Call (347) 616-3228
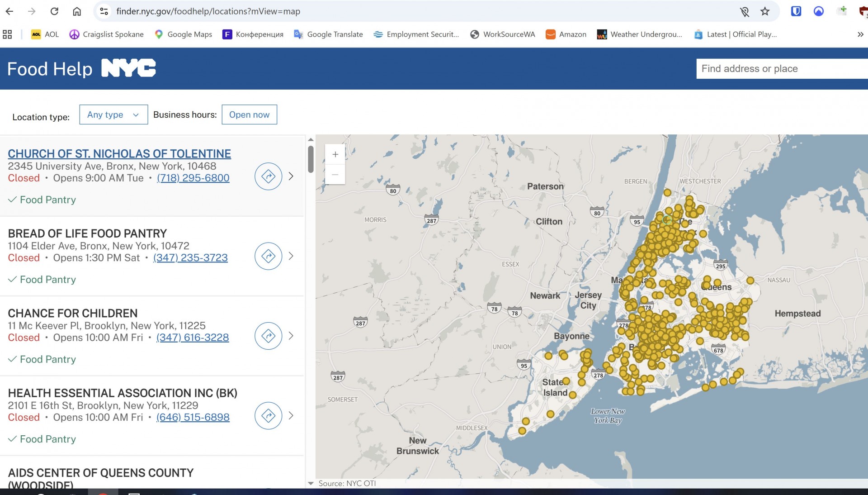Image resolution: width=868 pixels, height=495 pixels. click(193, 337)
